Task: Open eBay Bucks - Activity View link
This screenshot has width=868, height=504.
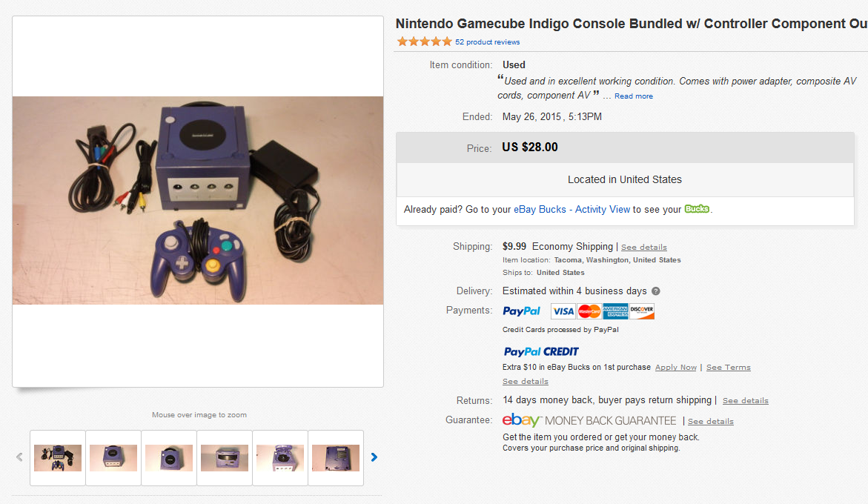Action: (x=572, y=209)
